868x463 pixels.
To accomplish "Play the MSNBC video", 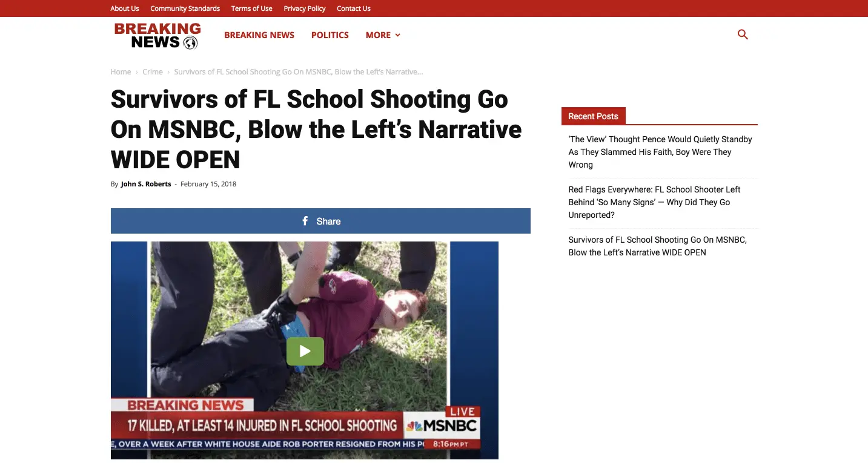I will [x=305, y=351].
